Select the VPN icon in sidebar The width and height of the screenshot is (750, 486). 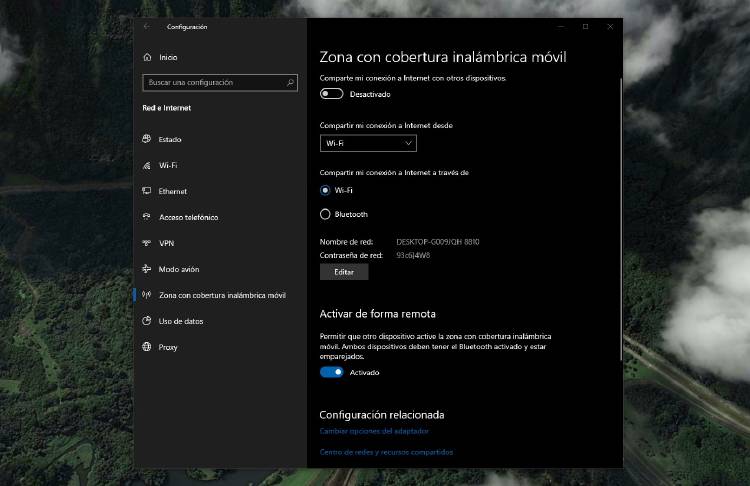tap(147, 243)
